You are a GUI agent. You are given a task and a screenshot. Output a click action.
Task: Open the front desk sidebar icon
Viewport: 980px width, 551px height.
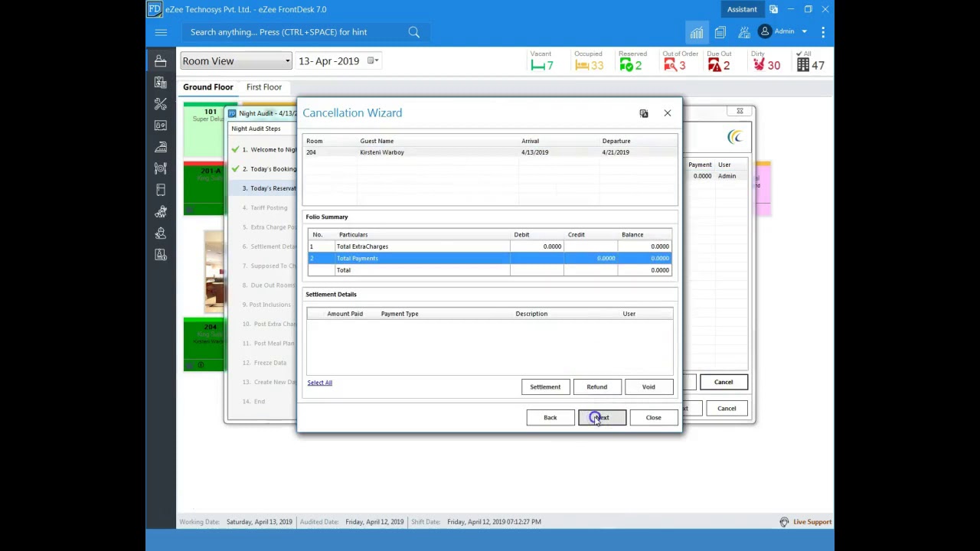pyautogui.click(x=161, y=60)
